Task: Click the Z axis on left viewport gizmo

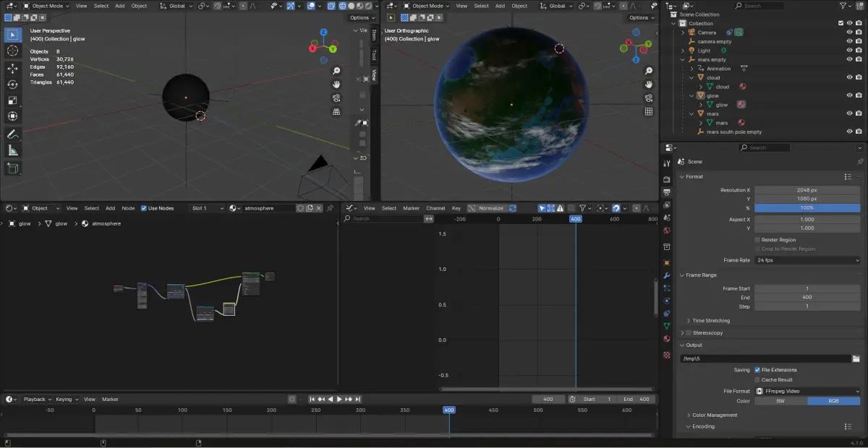Action: pos(323,33)
